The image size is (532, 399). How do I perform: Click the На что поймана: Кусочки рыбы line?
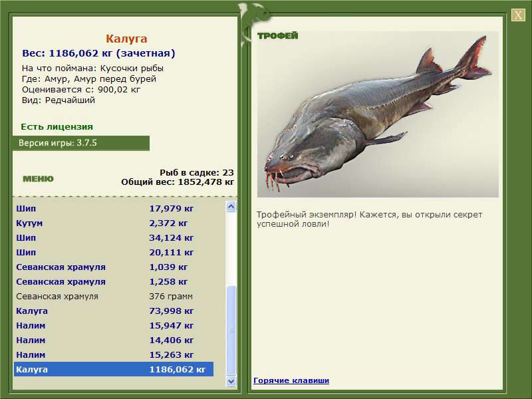[x=92, y=68]
